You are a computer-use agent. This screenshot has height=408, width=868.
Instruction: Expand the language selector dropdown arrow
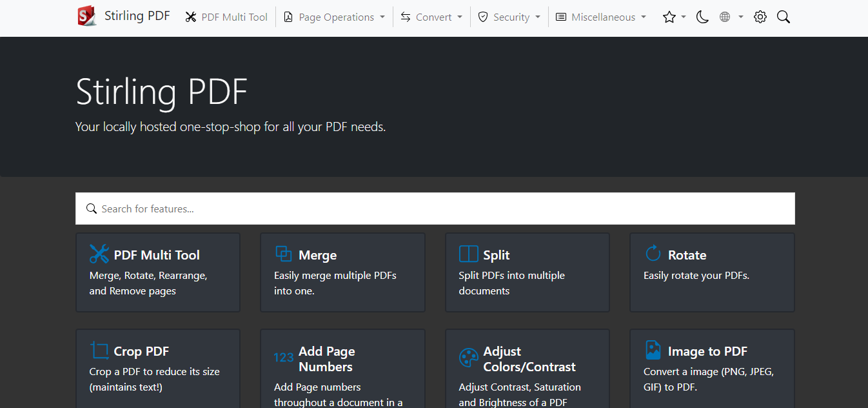741,17
